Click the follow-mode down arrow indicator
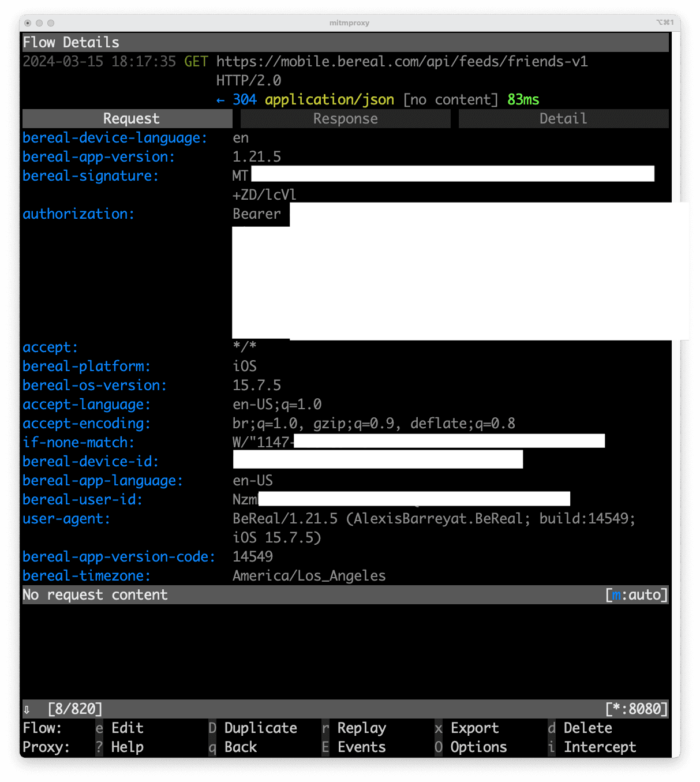Image resolution: width=700 pixels, height=782 pixels. (27, 709)
